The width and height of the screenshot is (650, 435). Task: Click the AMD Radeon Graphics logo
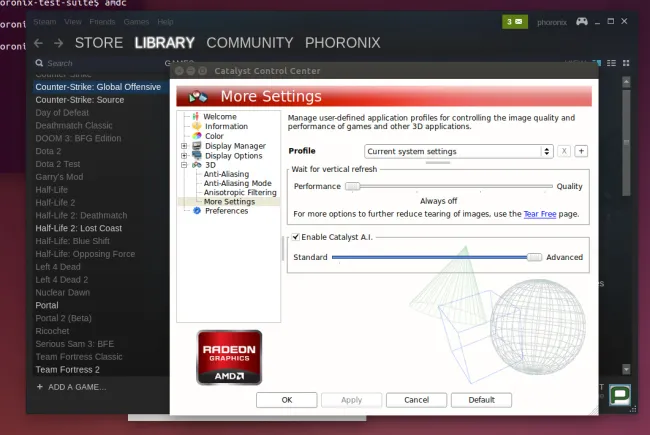229,357
